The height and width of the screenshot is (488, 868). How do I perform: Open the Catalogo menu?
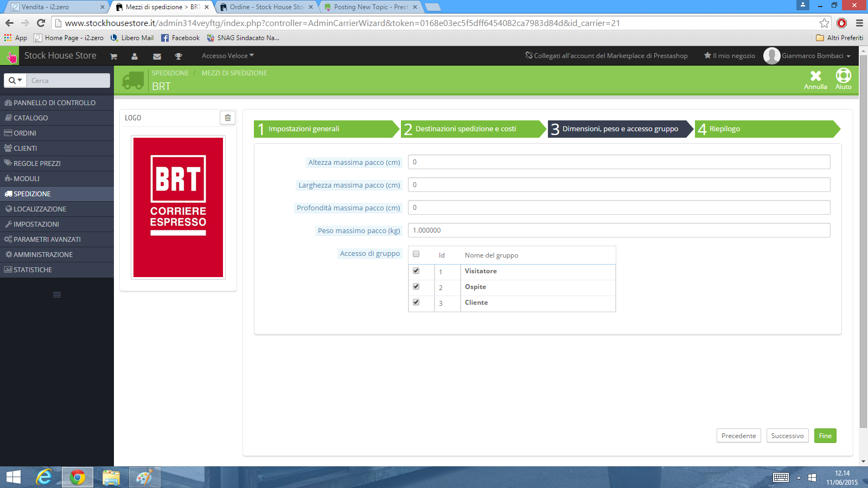(x=57, y=118)
